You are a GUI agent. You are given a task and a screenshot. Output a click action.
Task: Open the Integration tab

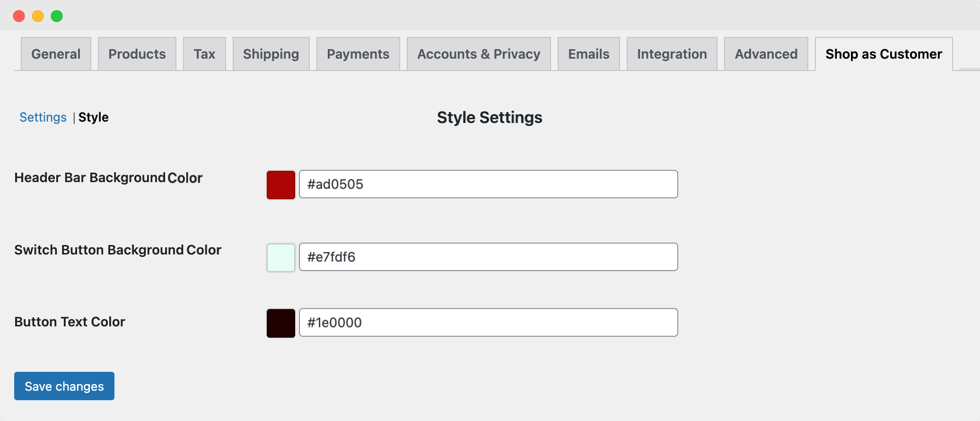point(672,54)
